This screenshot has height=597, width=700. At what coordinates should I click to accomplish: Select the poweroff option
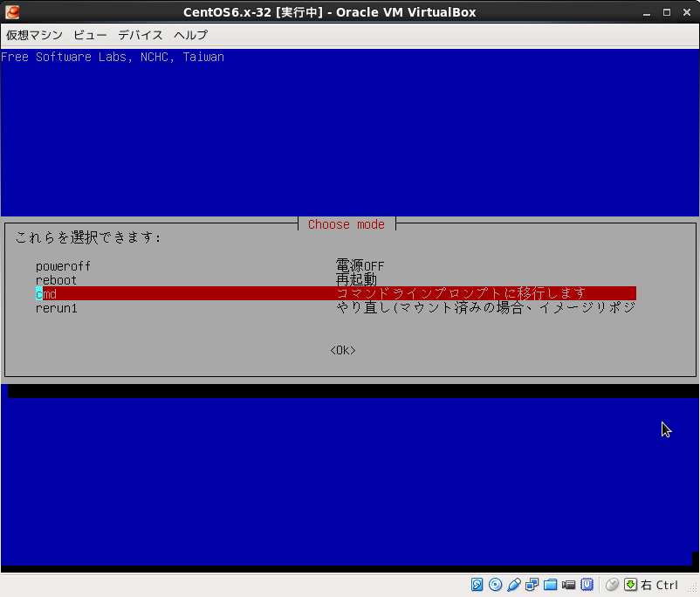pos(63,266)
